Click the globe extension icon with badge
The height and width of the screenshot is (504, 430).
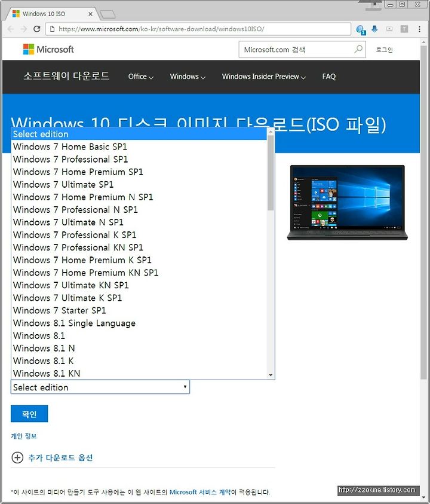tap(361, 29)
